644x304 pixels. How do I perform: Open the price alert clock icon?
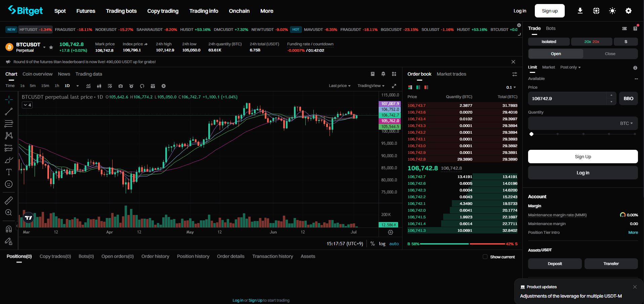tap(131, 86)
